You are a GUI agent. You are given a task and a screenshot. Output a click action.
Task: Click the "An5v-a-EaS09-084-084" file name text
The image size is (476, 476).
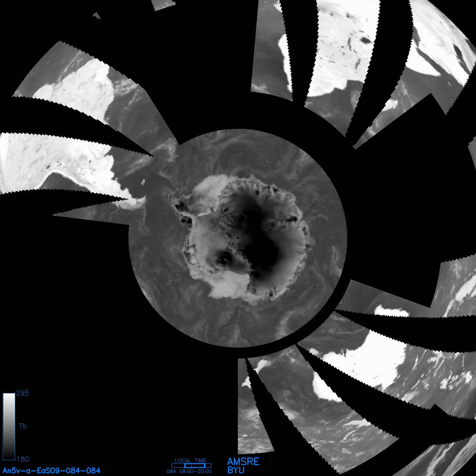click(x=52, y=470)
